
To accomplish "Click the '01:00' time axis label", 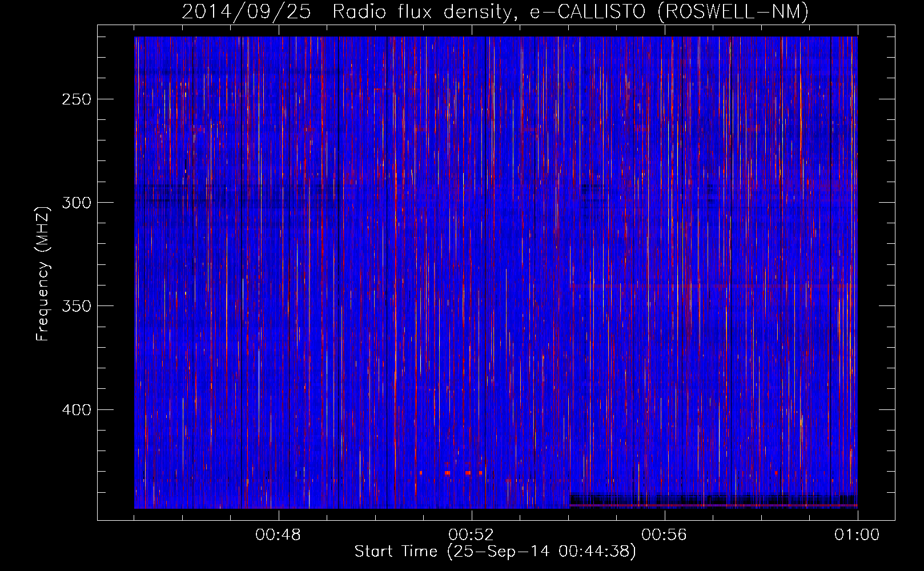I will tap(857, 535).
